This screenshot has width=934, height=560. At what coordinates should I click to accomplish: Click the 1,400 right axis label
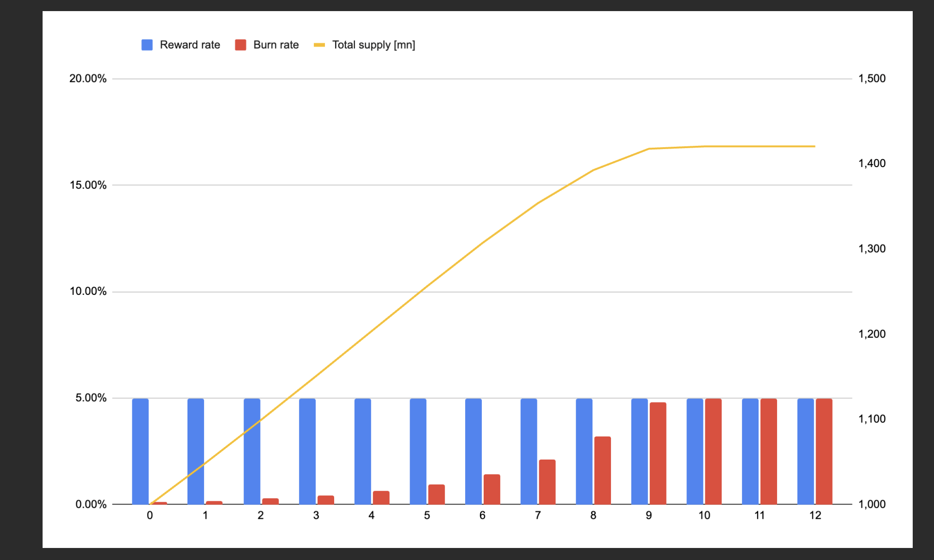(872, 163)
